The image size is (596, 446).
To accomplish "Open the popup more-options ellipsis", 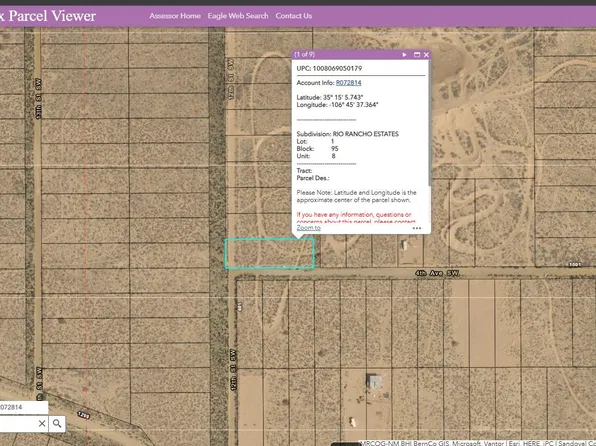I will [x=417, y=228].
